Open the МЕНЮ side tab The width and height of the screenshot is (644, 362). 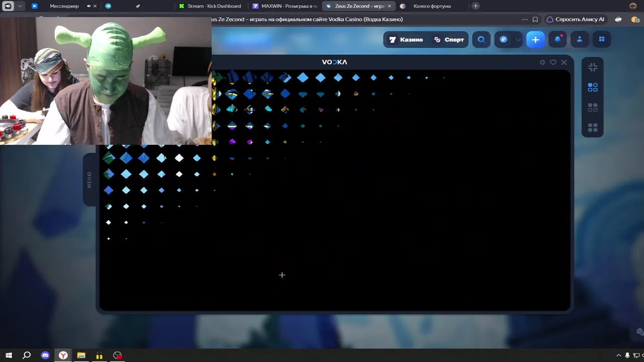(x=90, y=179)
